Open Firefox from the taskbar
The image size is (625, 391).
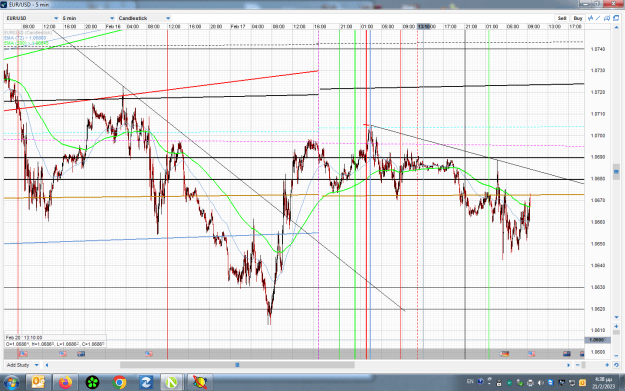(65, 382)
